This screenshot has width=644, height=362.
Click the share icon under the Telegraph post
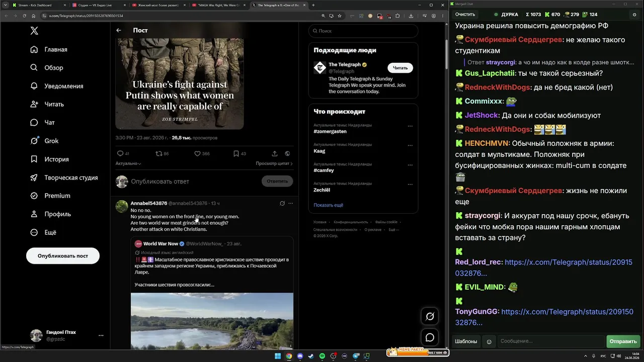pos(275,153)
